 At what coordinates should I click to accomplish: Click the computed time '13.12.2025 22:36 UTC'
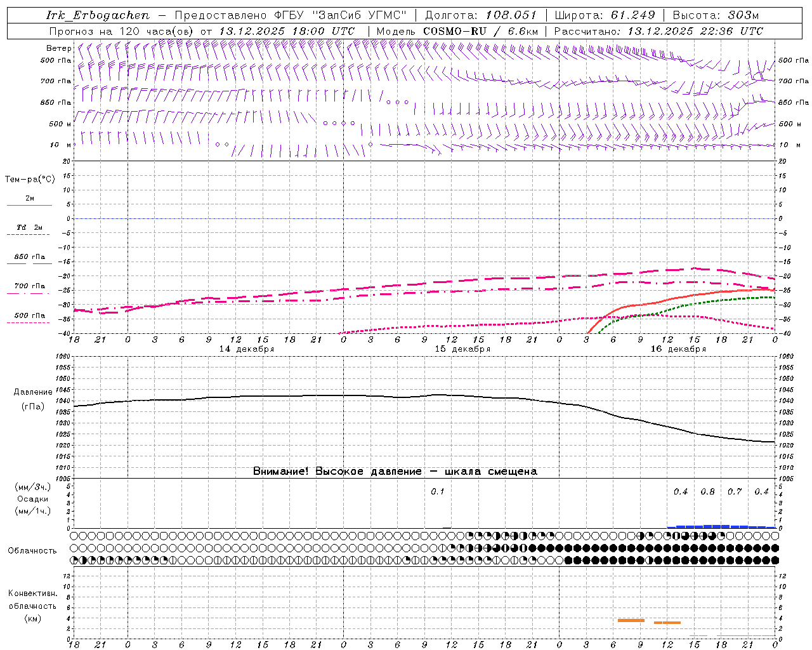[x=695, y=31]
